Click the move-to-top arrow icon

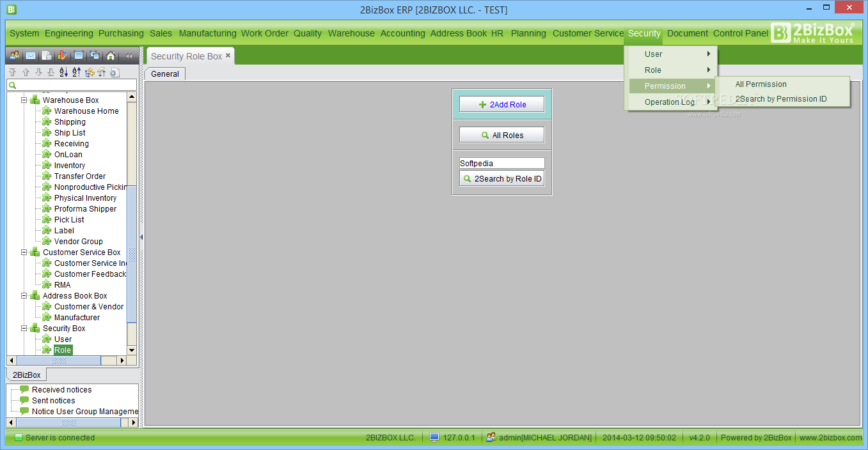point(13,72)
